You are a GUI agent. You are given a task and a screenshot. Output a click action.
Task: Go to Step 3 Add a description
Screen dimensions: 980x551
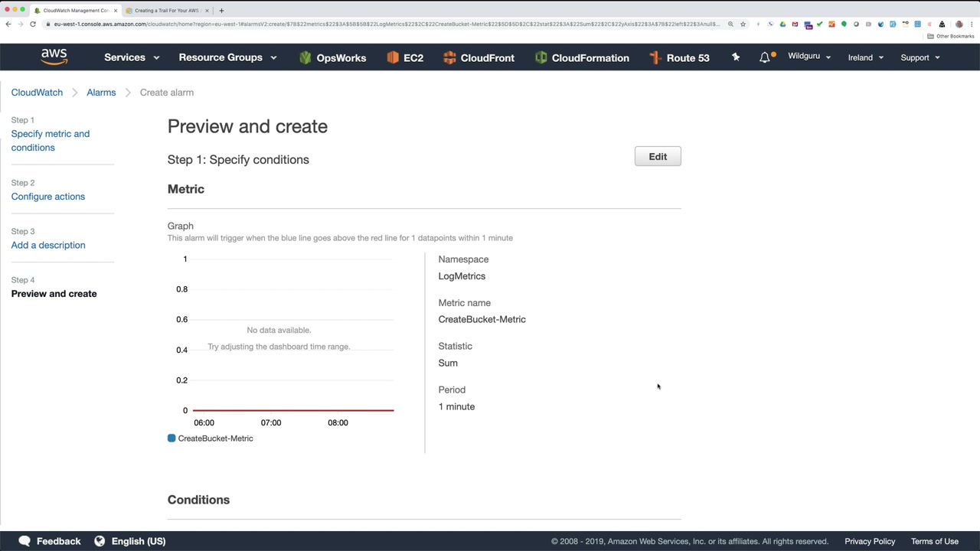pos(48,245)
